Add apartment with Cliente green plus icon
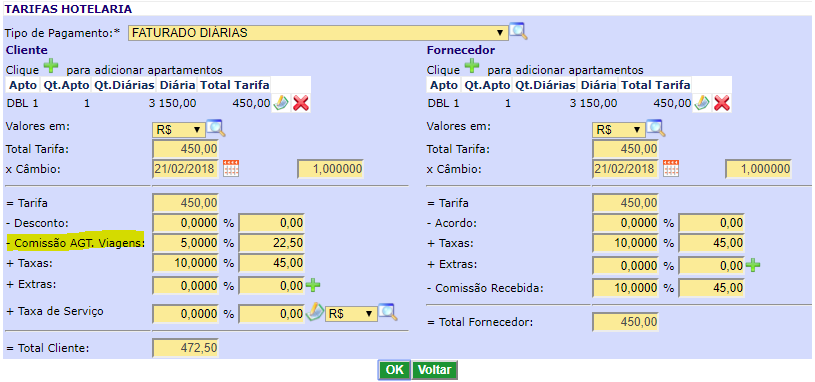The width and height of the screenshot is (815, 382). click(x=50, y=67)
